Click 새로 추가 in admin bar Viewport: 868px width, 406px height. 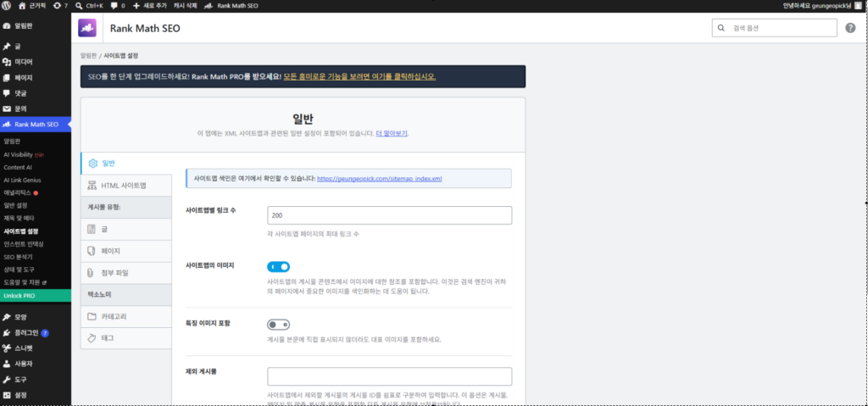point(149,6)
